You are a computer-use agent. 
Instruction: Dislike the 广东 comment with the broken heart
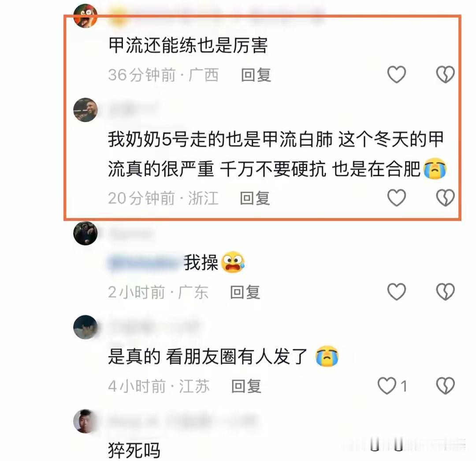tap(445, 292)
